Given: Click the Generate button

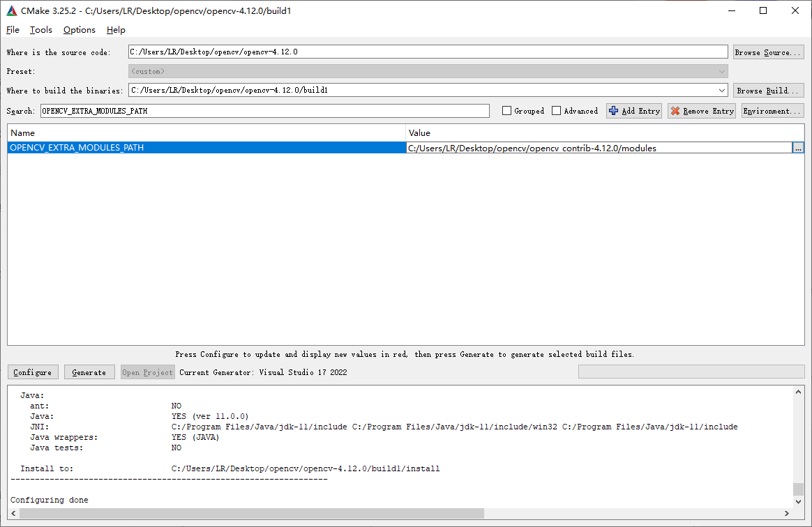Looking at the screenshot, I should point(89,372).
